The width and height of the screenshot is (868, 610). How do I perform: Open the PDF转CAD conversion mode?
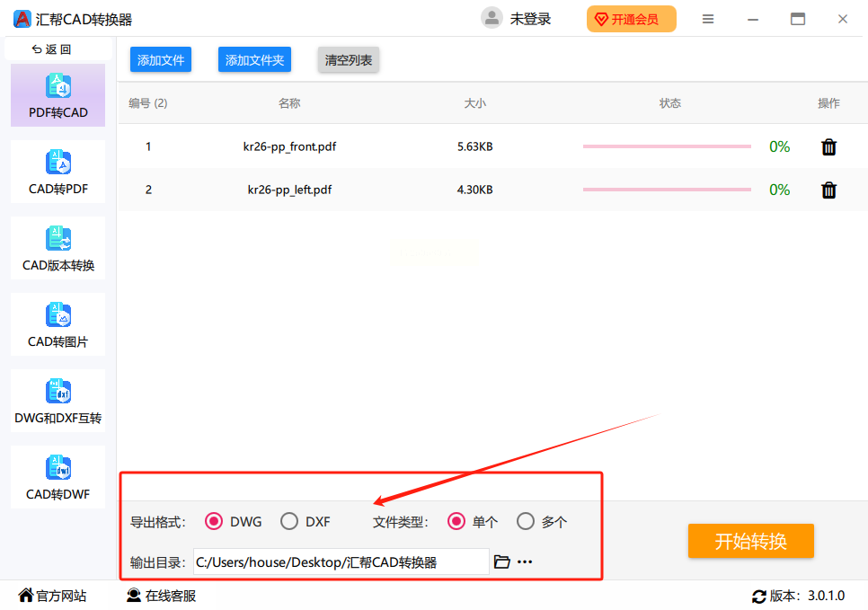[58, 95]
